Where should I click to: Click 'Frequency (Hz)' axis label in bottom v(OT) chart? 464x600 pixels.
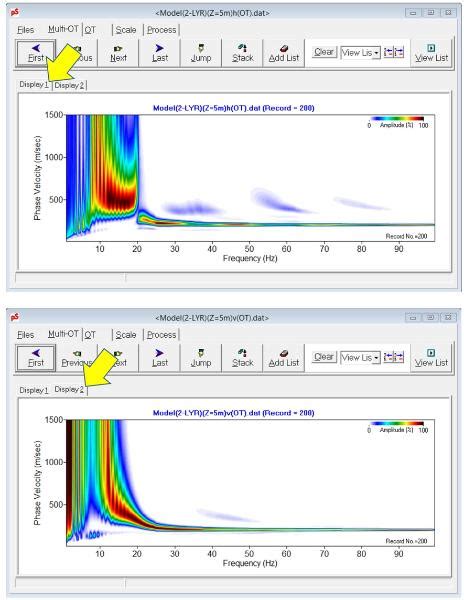pos(250,563)
